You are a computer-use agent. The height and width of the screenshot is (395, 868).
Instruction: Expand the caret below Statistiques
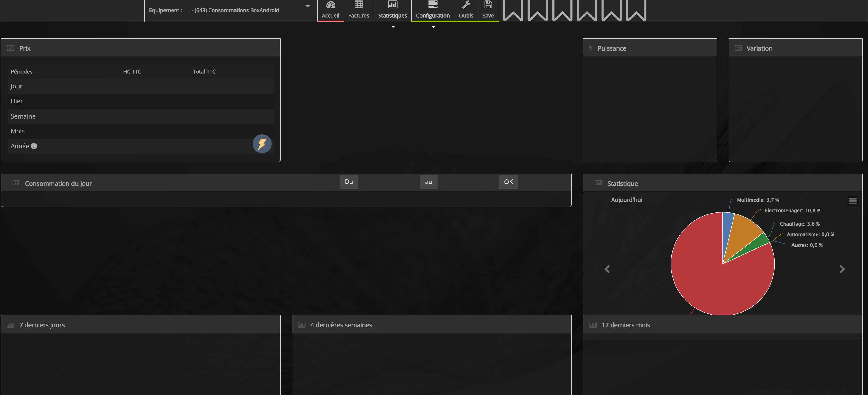[x=393, y=27]
